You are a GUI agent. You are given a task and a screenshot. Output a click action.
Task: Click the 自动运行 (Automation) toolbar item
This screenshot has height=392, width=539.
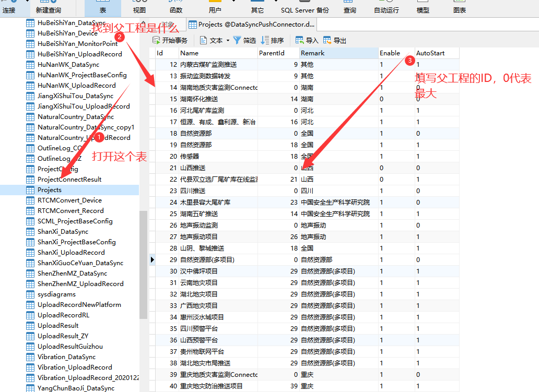pos(386,9)
